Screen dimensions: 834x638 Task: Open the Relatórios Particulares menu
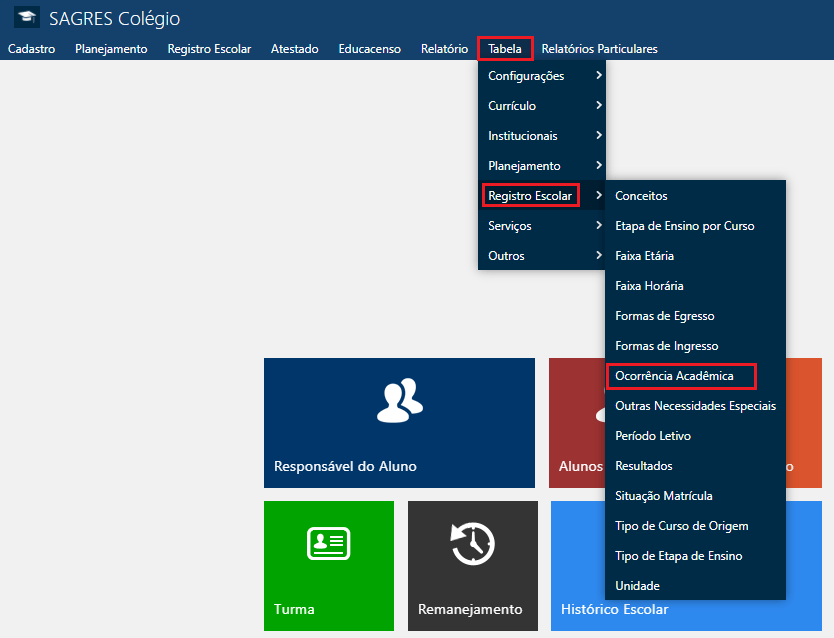pos(599,49)
